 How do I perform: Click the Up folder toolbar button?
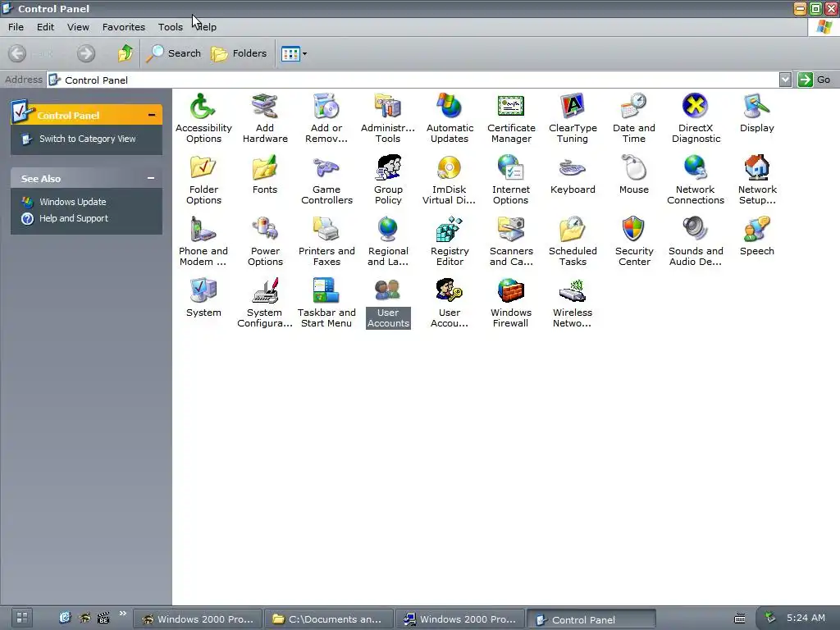click(x=126, y=53)
